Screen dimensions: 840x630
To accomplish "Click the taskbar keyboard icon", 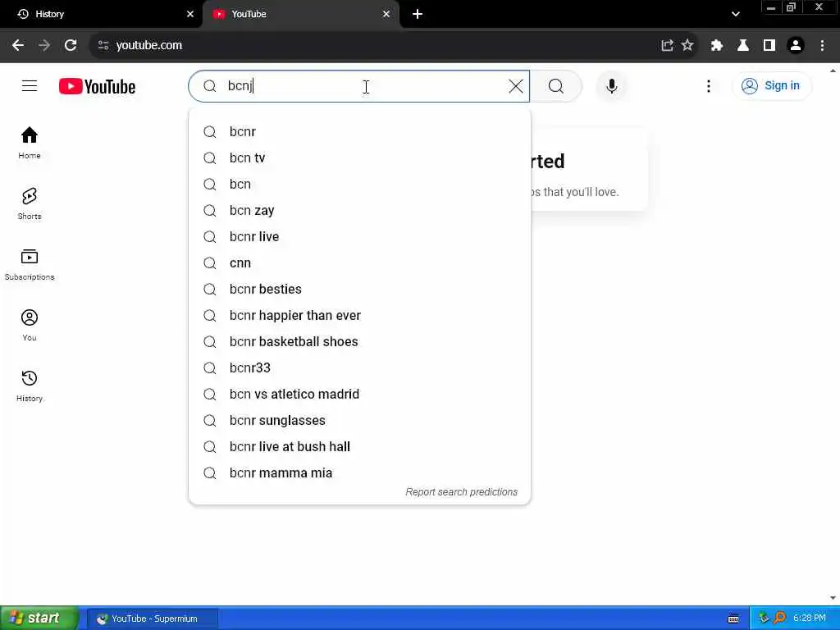I will click(x=733, y=619).
